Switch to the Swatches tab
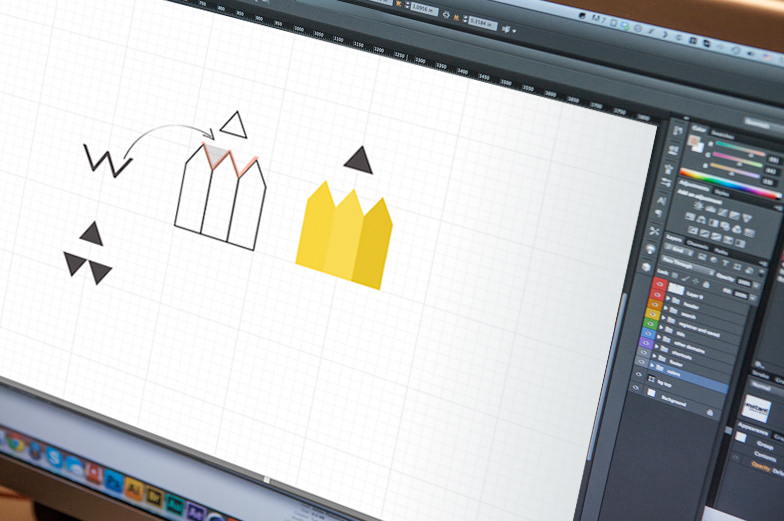Viewport: 784px width, 521px height. (722, 134)
